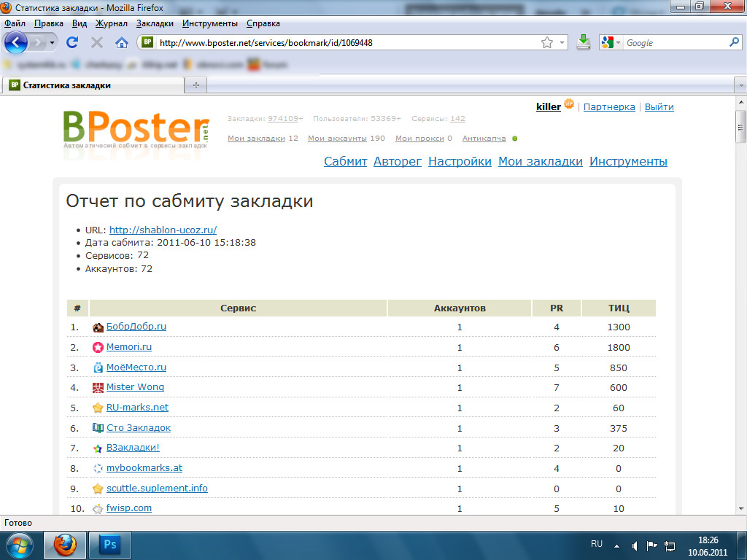Open the Mister Wong service link
The width and height of the screenshot is (747, 560).
point(135,386)
